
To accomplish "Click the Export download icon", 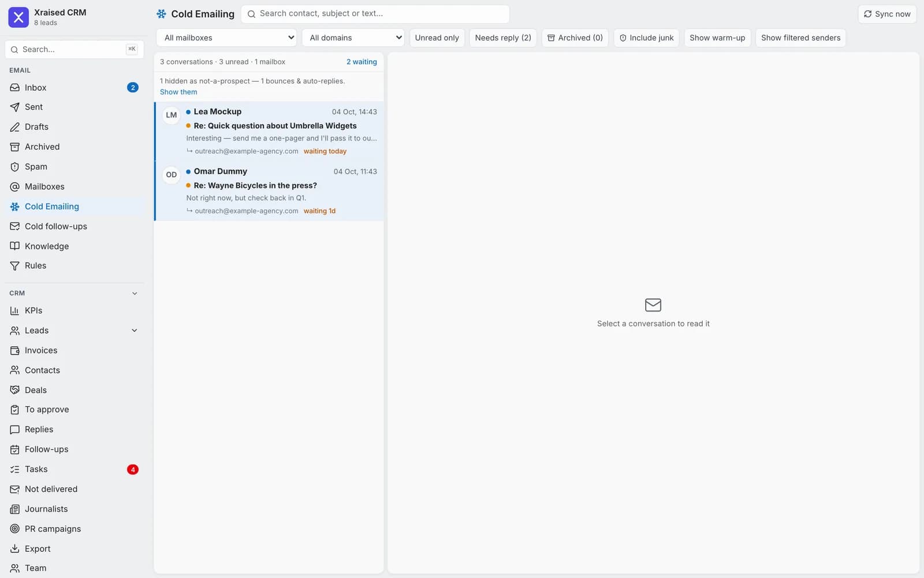I will (15, 549).
